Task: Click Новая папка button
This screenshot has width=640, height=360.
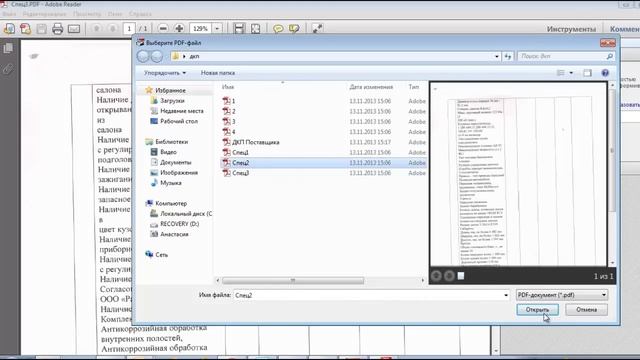Action: click(218, 73)
